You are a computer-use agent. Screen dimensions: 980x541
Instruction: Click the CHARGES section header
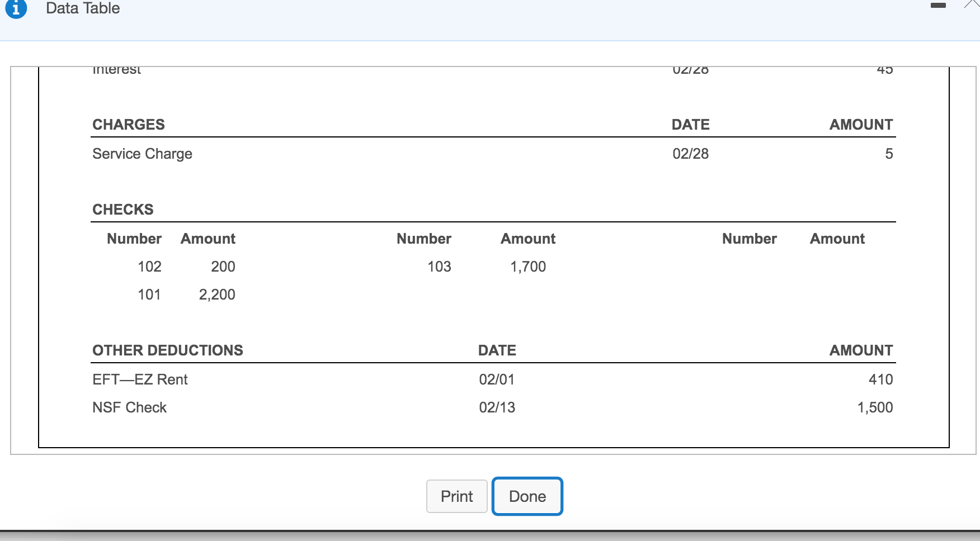(128, 124)
